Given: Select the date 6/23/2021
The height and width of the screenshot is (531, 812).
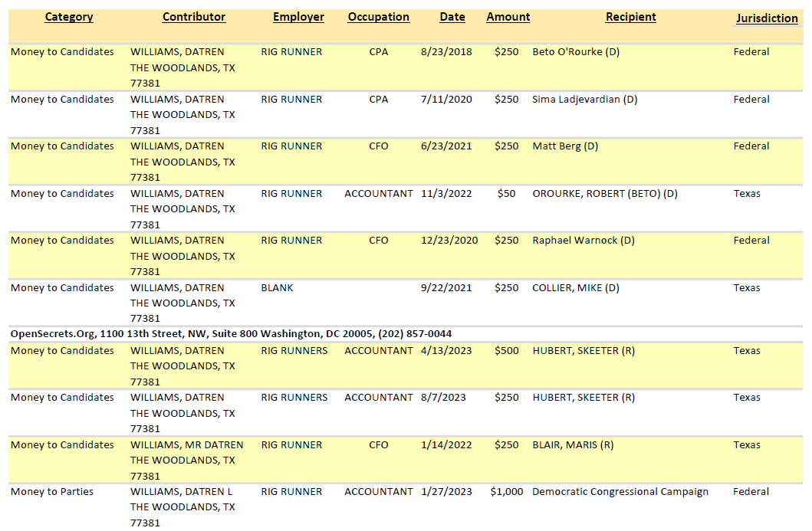Looking at the screenshot, I should pyautogui.click(x=446, y=146).
